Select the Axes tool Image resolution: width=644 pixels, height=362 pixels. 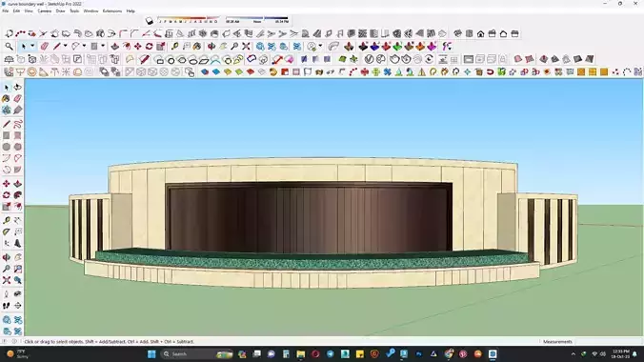point(6,243)
